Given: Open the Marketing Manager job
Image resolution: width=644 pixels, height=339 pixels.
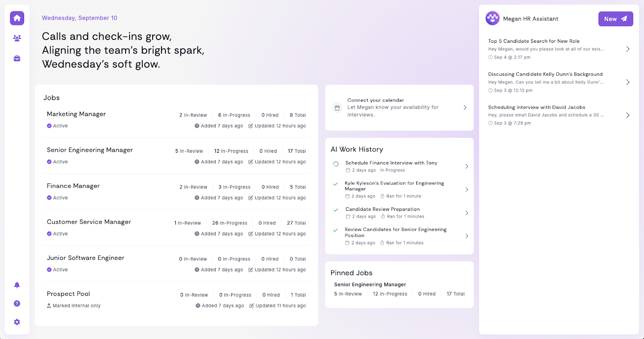Looking at the screenshot, I should (x=76, y=114).
